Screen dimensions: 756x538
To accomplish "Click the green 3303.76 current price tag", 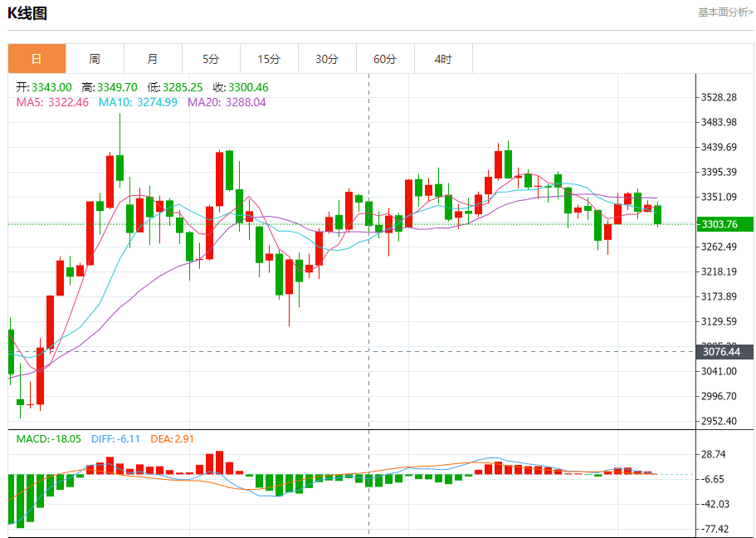I will (x=720, y=224).
